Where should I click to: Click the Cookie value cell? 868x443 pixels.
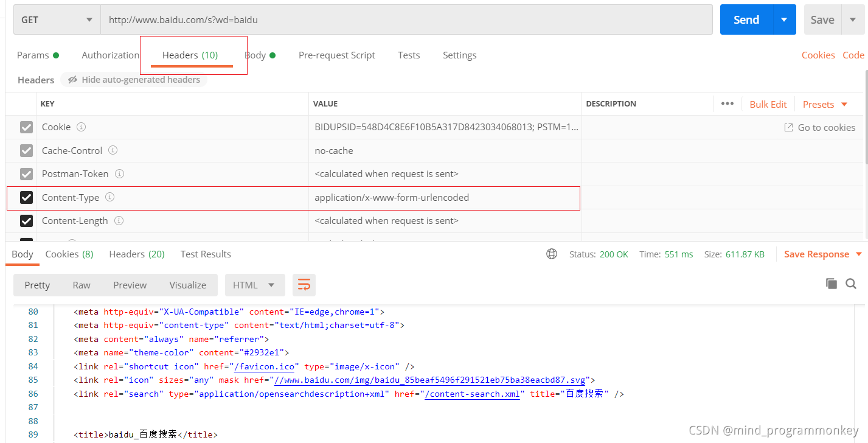point(445,127)
